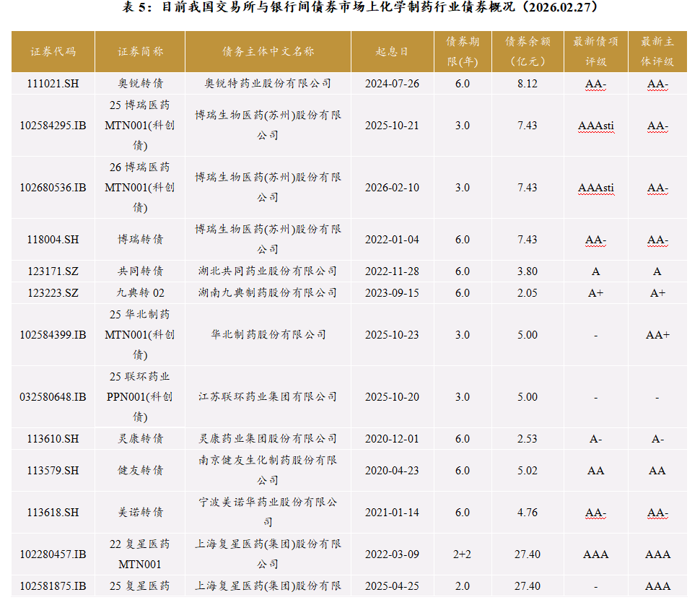Click the 健友转债 bond name cell

point(140,471)
